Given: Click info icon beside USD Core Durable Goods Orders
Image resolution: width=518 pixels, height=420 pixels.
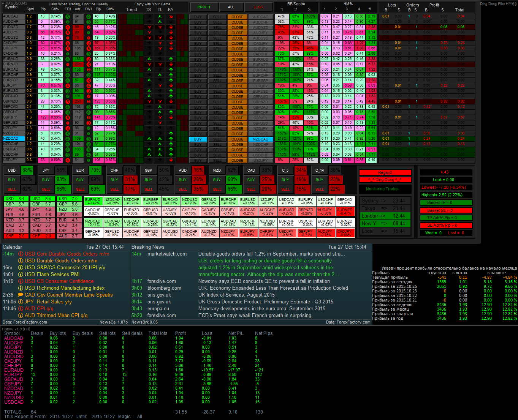Looking at the screenshot, I should (x=21, y=254).
